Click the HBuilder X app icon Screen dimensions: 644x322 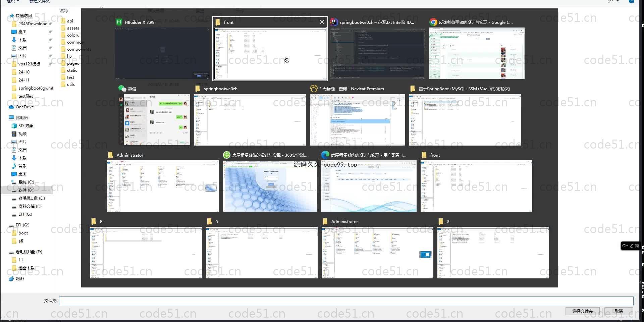tap(119, 22)
